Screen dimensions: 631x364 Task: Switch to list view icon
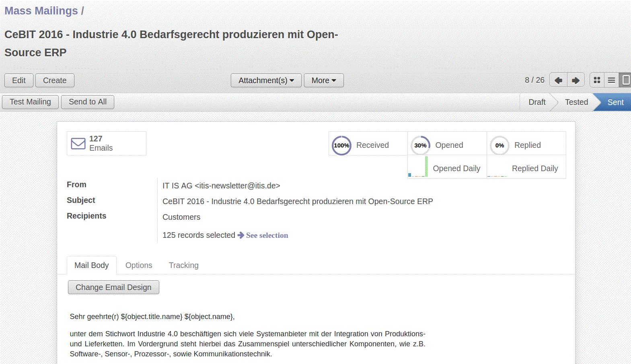point(611,80)
